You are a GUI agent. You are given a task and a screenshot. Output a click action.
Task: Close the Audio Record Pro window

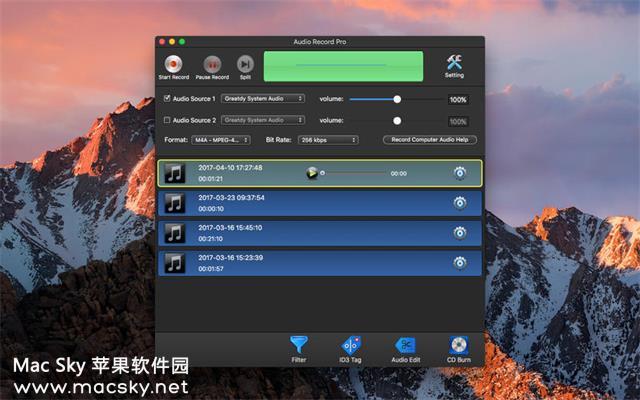[x=162, y=42]
